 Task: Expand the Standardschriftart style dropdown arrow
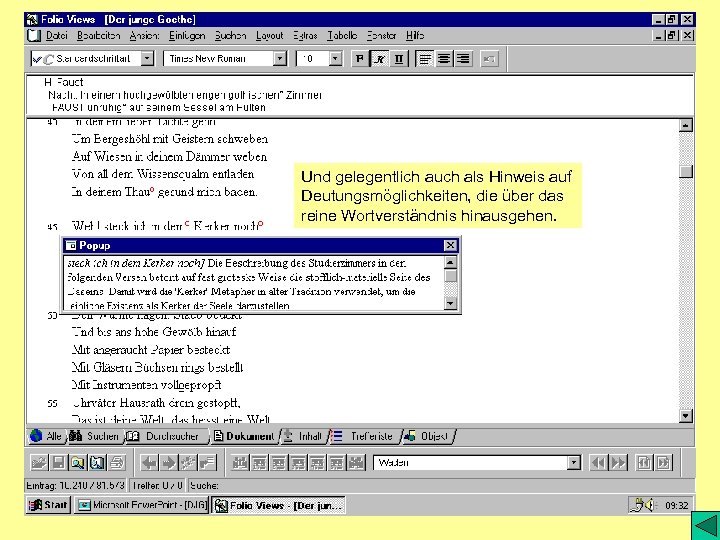coord(147,58)
